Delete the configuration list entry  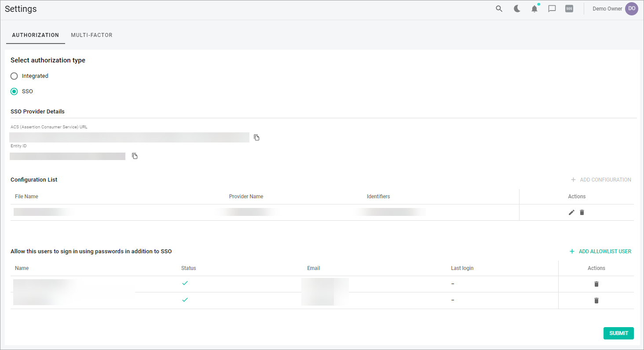[582, 212]
